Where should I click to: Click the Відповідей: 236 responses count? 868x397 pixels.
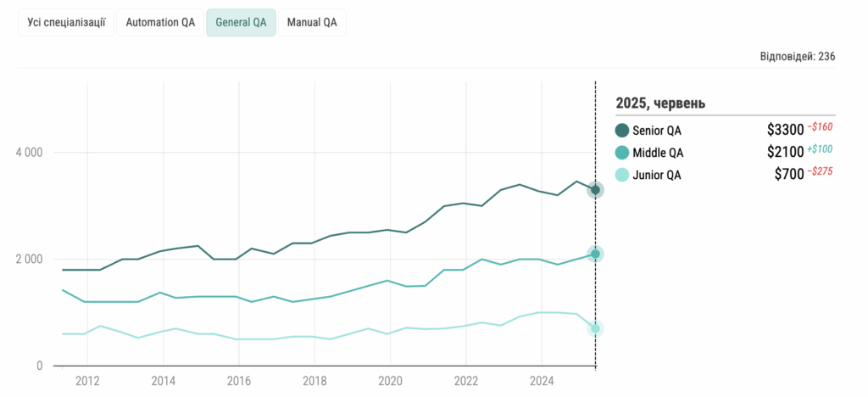pyautogui.click(x=798, y=56)
